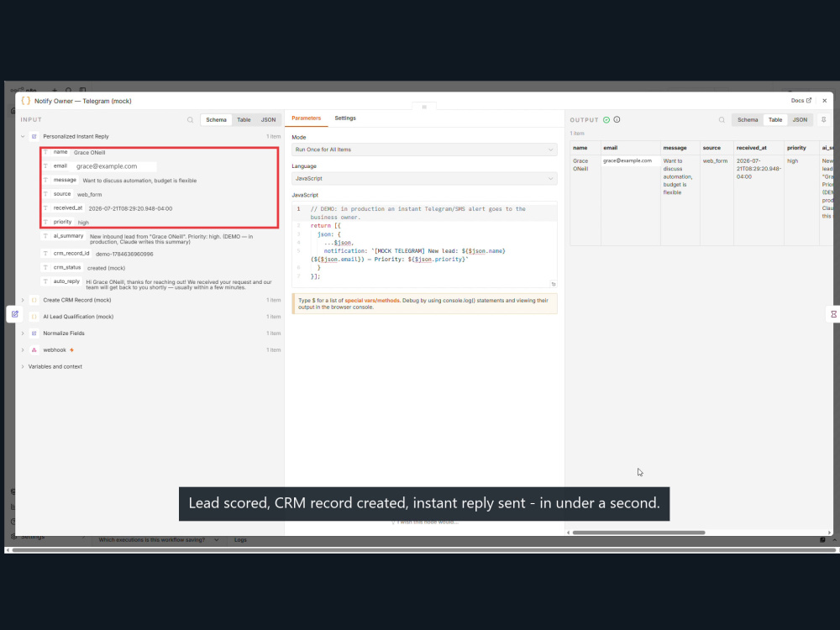Click the priority high field in input
This screenshot has width=840, height=630.
[66, 223]
